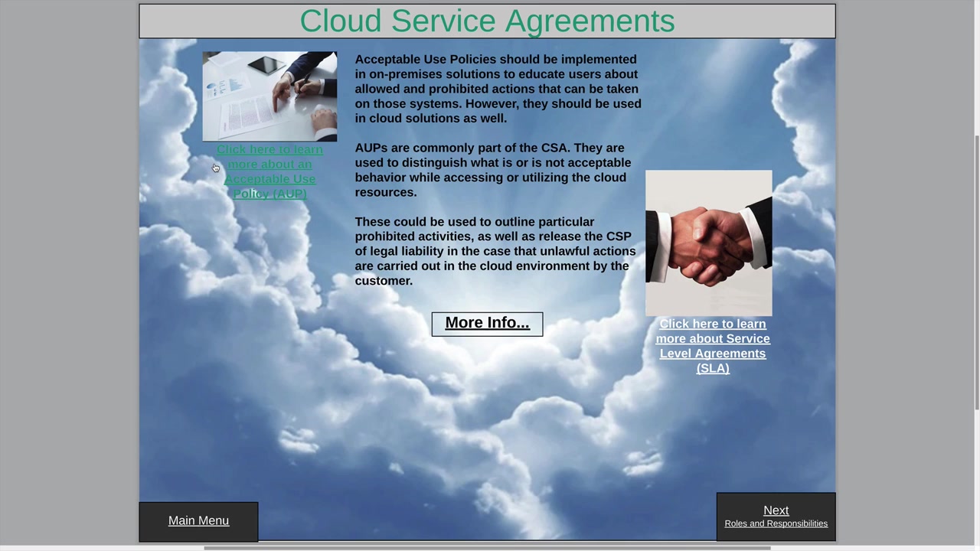This screenshot has height=551, width=980.
Task: Click the 'Policy (AUP)' line of the link
Action: (269, 194)
